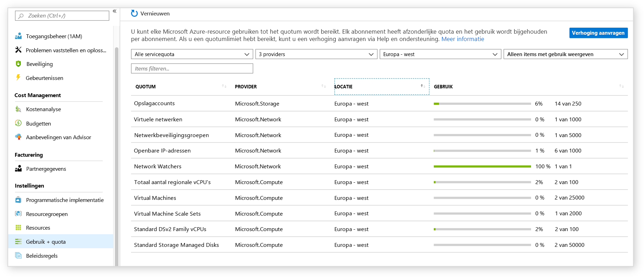Image resolution: width=644 pixels, height=277 pixels.
Task: Click the Gebruik + quota icon
Action: coord(18,242)
